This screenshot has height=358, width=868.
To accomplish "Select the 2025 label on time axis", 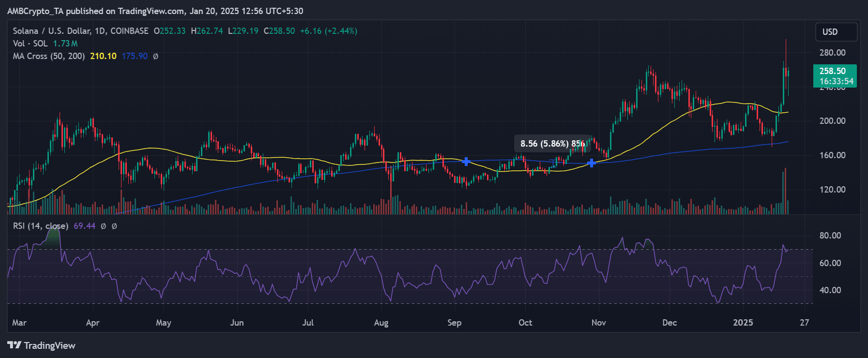I will [x=743, y=323].
